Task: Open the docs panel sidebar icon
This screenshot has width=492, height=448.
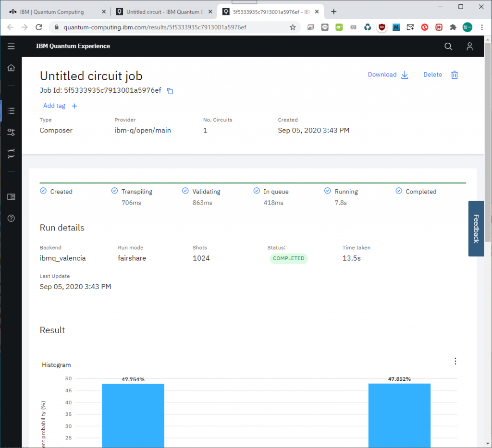Action: pos(11,197)
